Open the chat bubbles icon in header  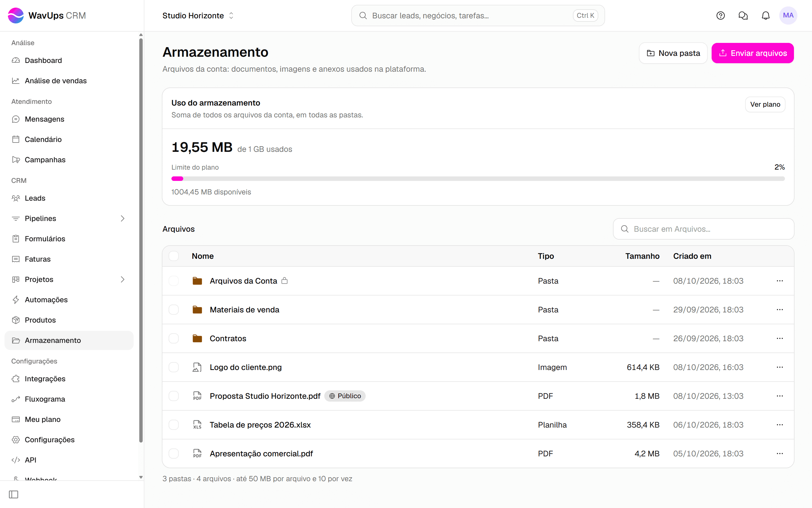[x=743, y=16]
